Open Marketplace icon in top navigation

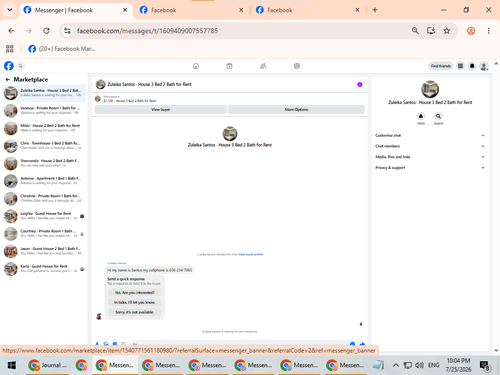point(229,66)
